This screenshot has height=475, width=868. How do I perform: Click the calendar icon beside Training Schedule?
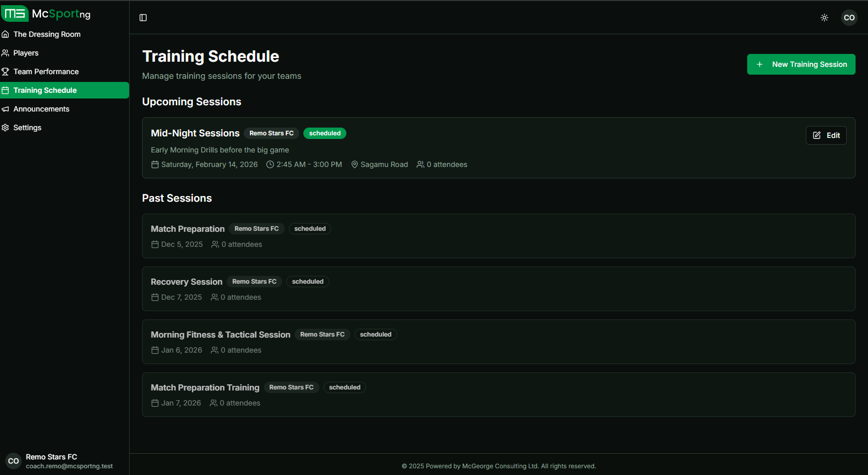pos(6,90)
